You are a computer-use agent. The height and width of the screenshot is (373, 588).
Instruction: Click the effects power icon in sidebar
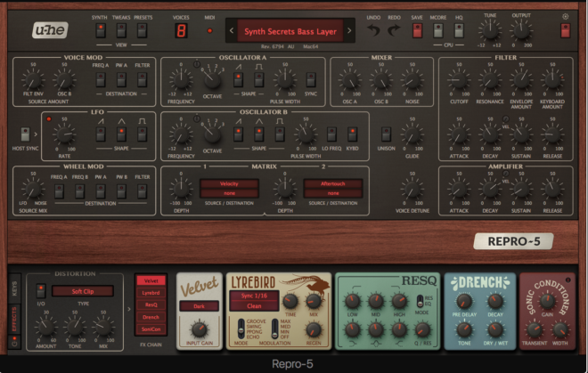pos(14,342)
